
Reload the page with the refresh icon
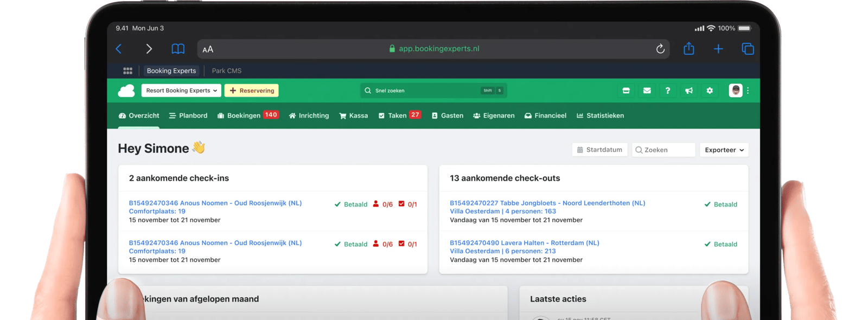coord(660,49)
